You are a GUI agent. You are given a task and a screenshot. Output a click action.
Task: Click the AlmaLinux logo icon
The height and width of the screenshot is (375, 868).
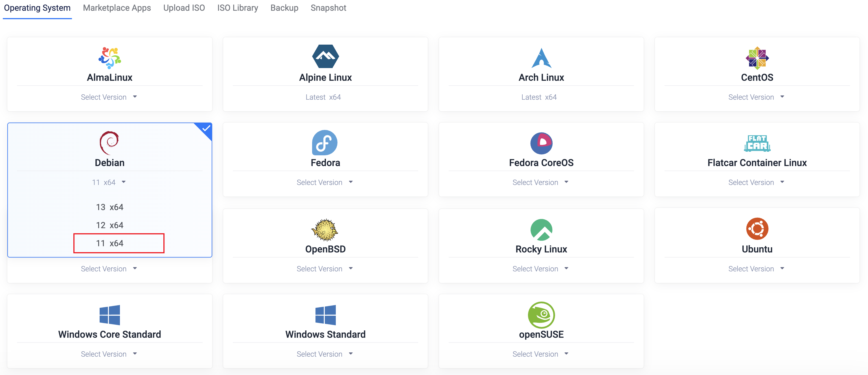coord(109,58)
